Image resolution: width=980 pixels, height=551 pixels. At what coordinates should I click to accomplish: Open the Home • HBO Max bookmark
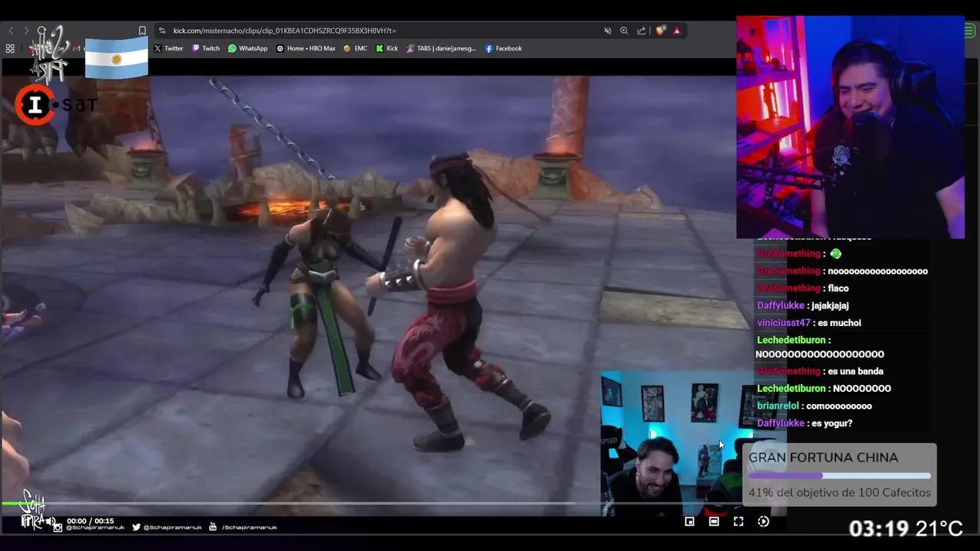pyautogui.click(x=305, y=48)
